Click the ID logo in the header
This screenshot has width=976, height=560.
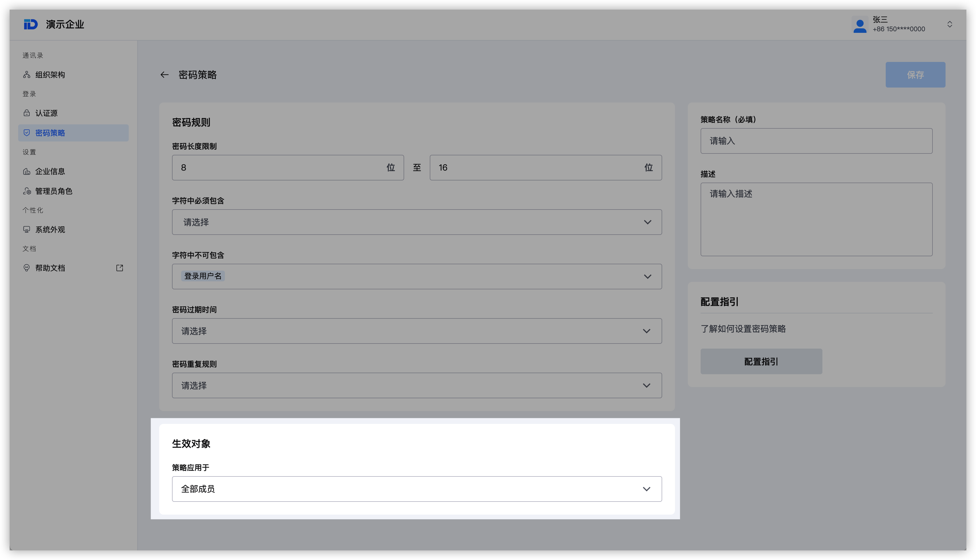click(31, 24)
